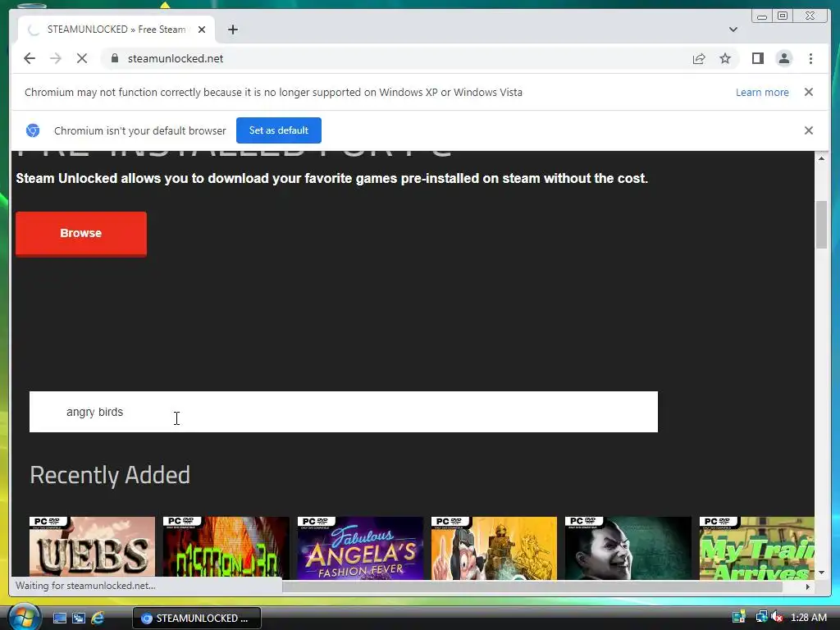Click the horizontal scroll right arrow
The width and height of the screenshot is (840, 630).
tap(808, 587)
